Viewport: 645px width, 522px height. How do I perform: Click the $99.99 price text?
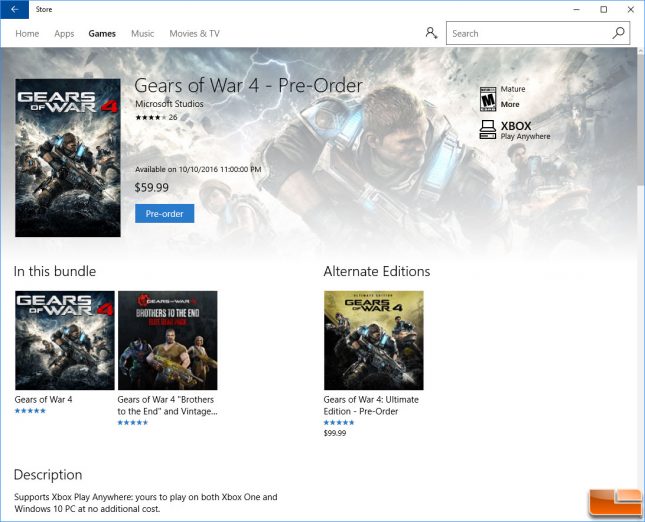(335, 433)
